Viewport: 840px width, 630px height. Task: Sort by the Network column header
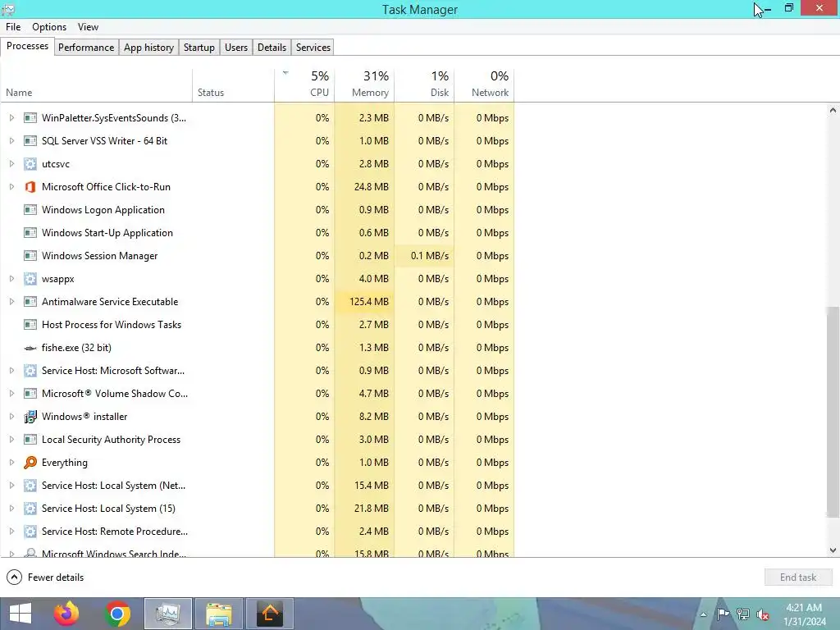pyautogui.click(x=484, y=85)
